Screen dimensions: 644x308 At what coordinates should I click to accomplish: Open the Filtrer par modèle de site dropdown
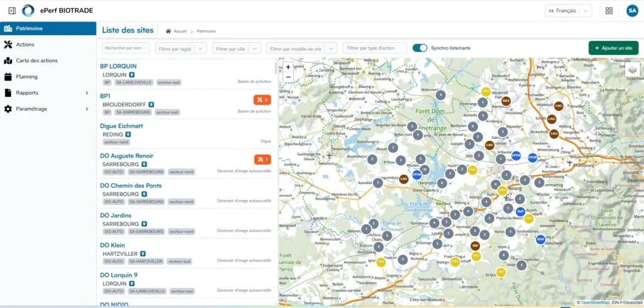(302, 48)
